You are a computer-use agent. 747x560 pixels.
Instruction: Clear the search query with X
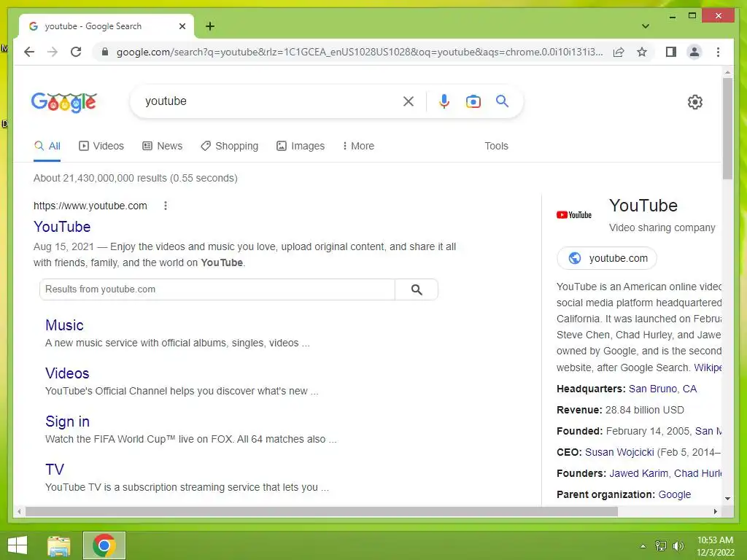click(x=409, y=101)
